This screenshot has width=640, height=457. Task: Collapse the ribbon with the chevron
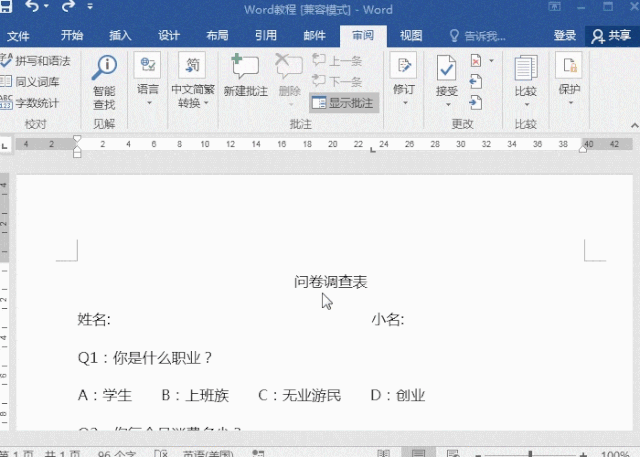click(x=634, y=126)
